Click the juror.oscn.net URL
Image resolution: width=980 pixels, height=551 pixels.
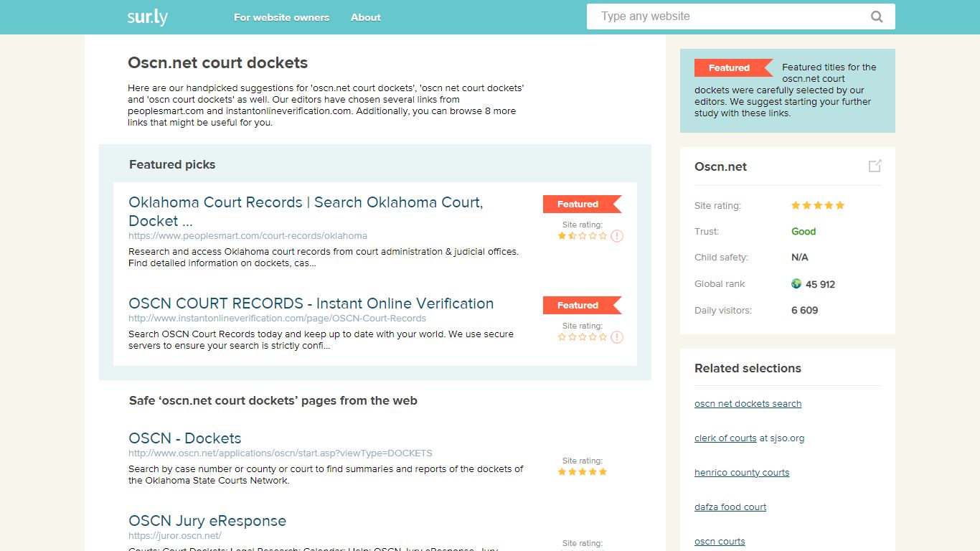(x=175, y=536)
